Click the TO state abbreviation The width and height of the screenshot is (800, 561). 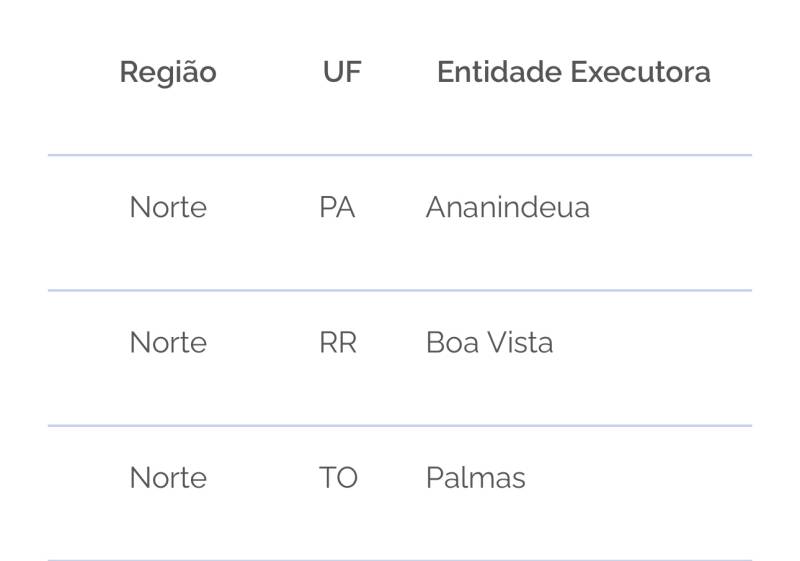338,478
